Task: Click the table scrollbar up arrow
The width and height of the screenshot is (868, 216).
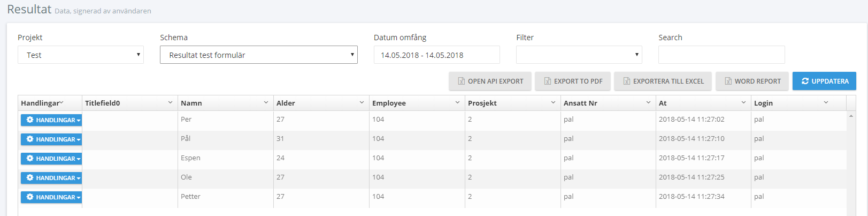Action: pos(851,116)
